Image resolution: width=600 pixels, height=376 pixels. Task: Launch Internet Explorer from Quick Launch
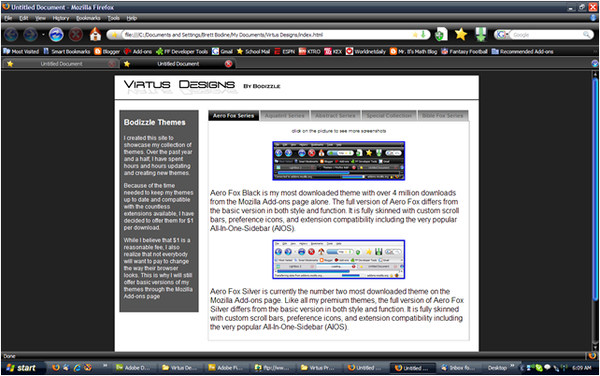pos(77,368)
